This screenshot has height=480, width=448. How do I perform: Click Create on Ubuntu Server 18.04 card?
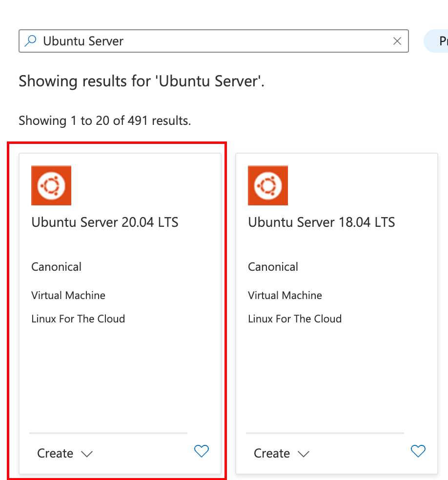click(x=272, y=453)
